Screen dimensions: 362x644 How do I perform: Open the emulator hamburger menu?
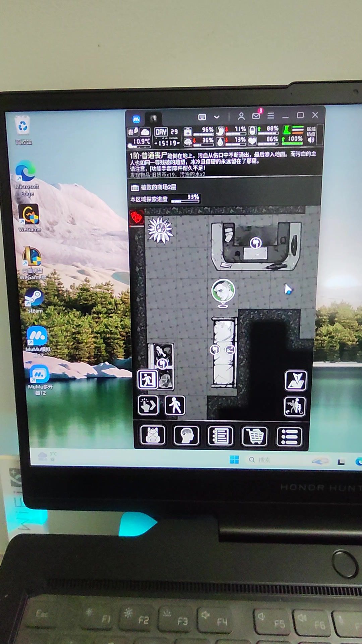tap(270, 116)
